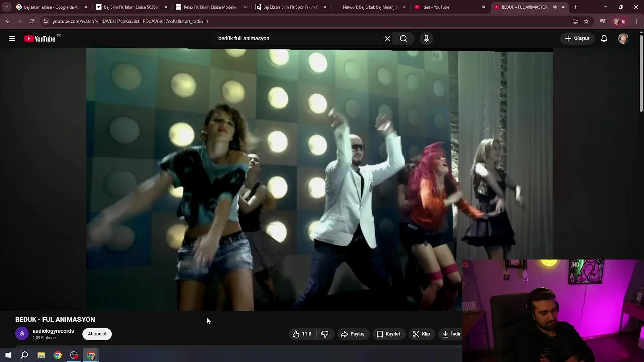Open the audiologyrecords channel avatar

tap(22, 334)
